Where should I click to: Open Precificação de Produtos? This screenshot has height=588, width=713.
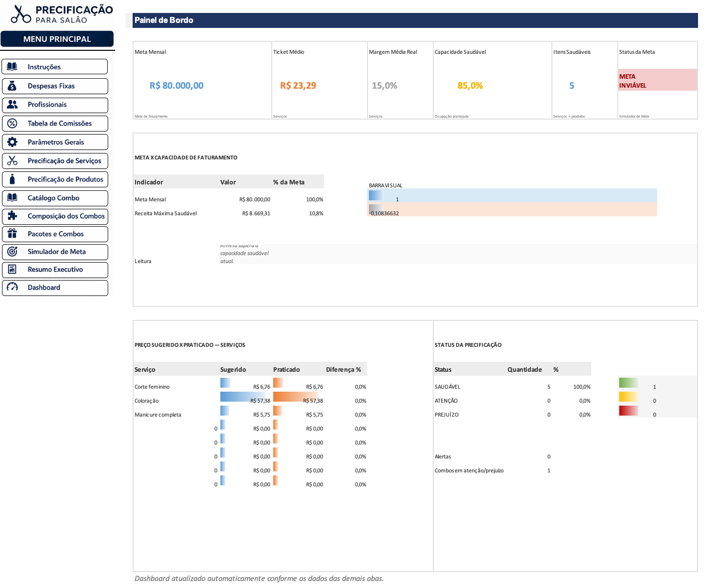(55, 179)
